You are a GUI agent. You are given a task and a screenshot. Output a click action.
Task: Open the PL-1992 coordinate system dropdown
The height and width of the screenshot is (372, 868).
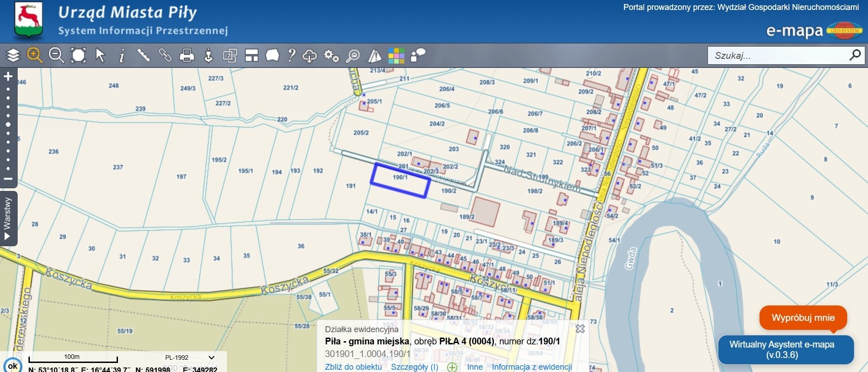189,358
